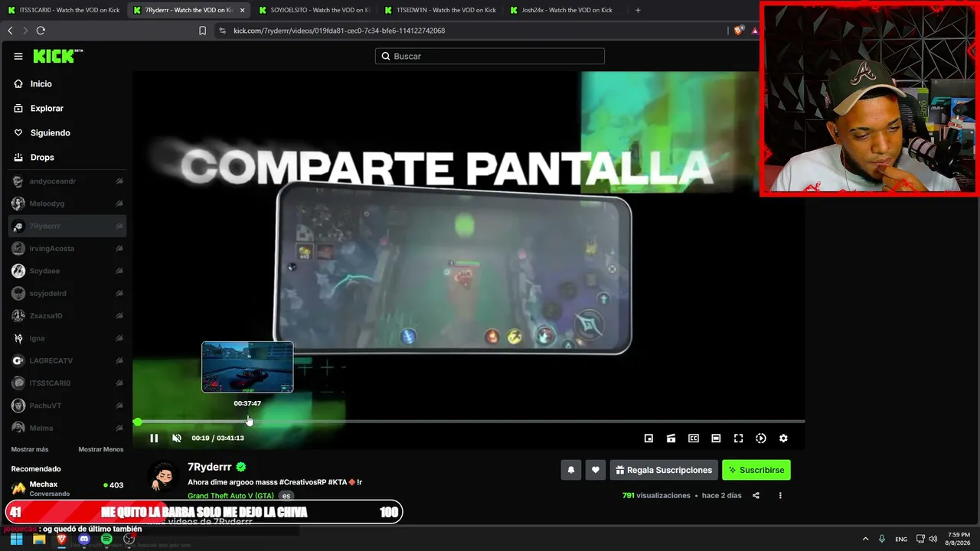Open File Explorer from taskbar
Viewport: 980px width, 551px height.
(39, 539)
